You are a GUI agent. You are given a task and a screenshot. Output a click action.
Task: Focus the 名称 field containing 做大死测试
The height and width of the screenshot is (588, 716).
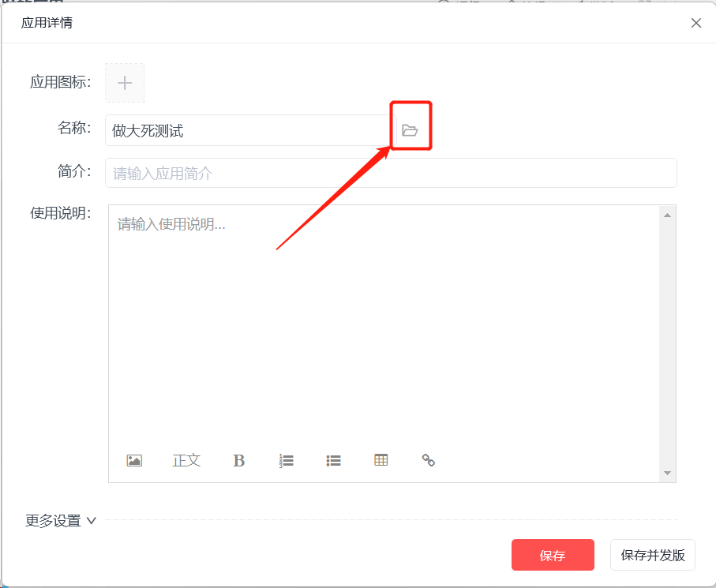point(250,130)
